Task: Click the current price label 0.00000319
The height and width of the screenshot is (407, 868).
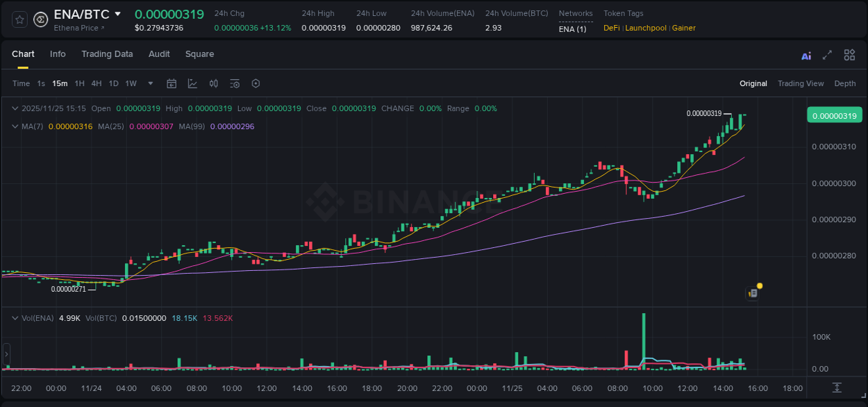Action: [x=834, y=115]
